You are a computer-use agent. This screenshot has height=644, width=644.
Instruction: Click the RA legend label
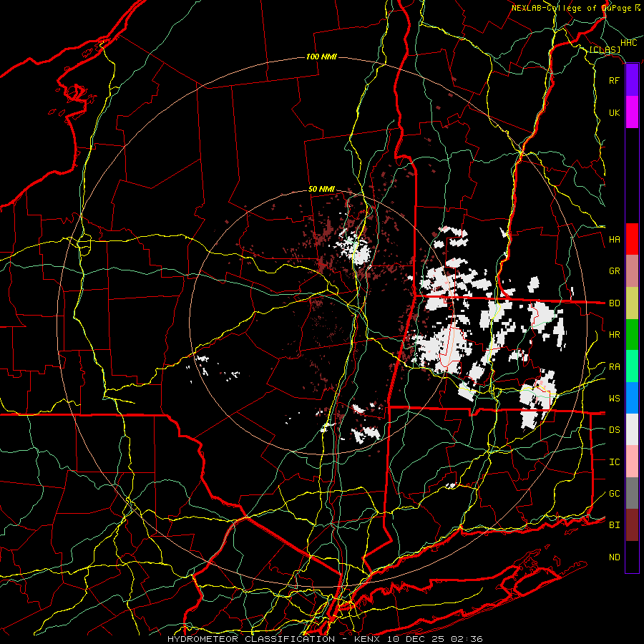click(614, 366)
